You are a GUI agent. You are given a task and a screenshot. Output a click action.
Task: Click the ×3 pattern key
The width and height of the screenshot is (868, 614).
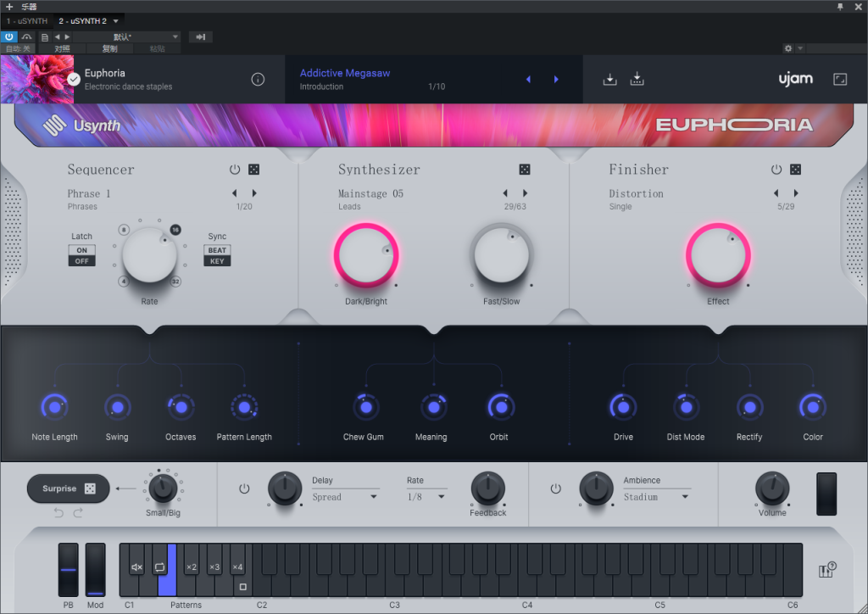tap(214, 567)
